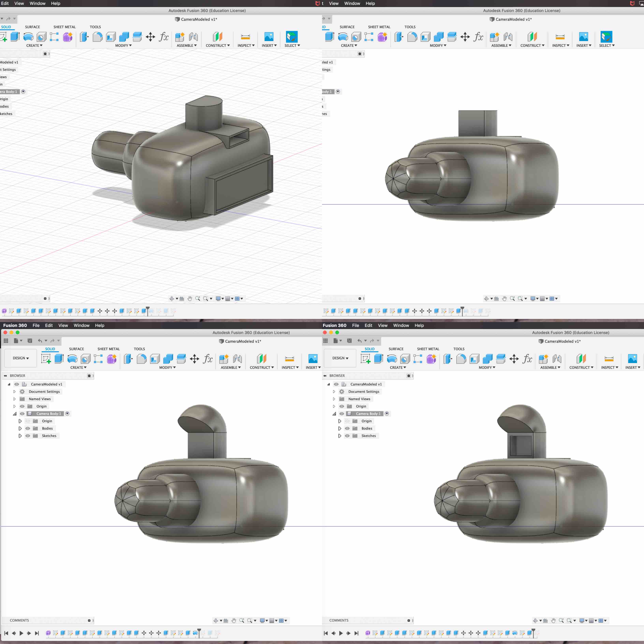Click Select tool in upper-left window
The width and height of the screenshot is (644, 644).
click(x=292, y=37)
